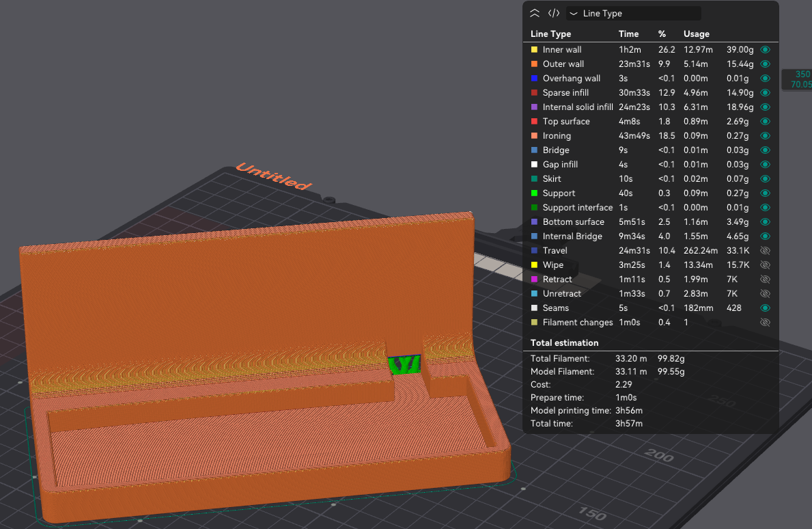Viewport: 812px width, 529px height.
Task: Click the Total estimation heading
Action: click(565, 343)
